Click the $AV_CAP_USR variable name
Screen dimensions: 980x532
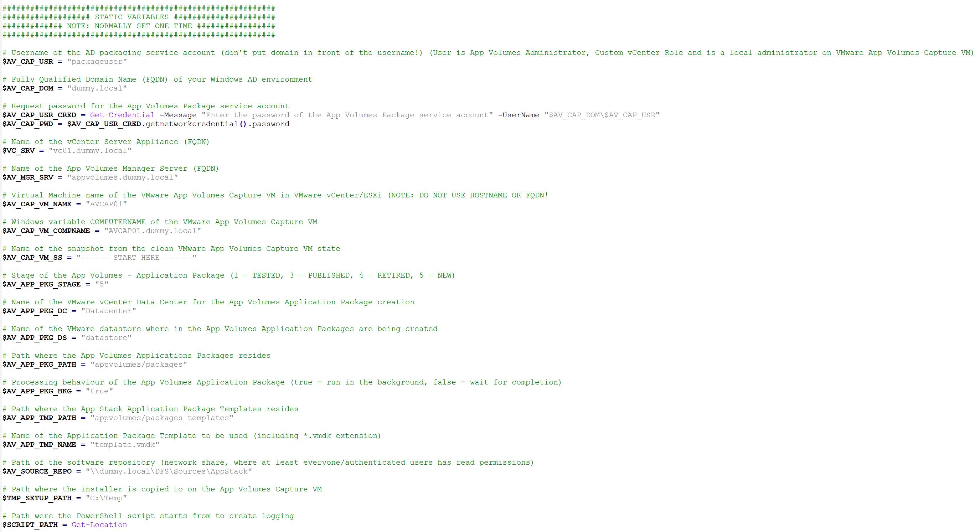point(28,62)
